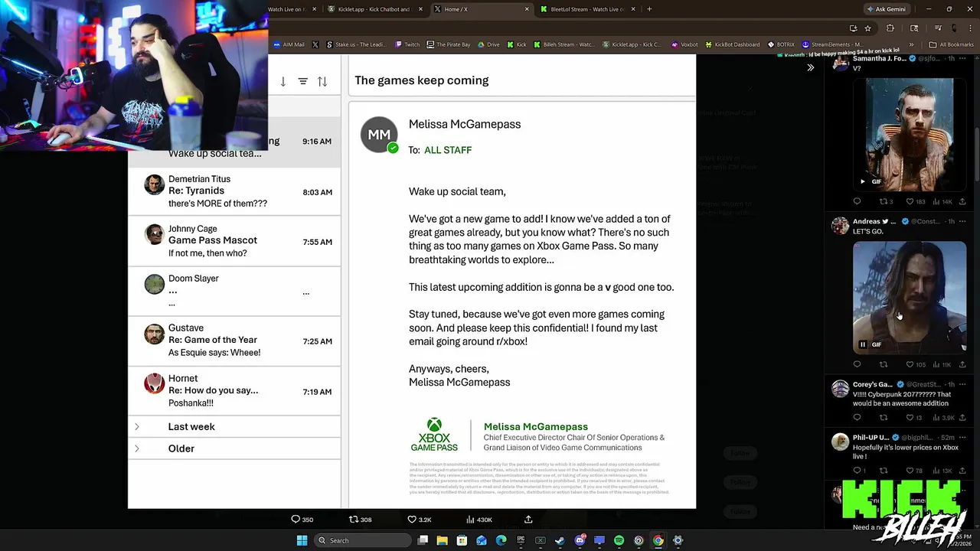This screenshot has height=551, width=980.
Task: Open the view analytics icon showing 430K
Action: (470, 519)
